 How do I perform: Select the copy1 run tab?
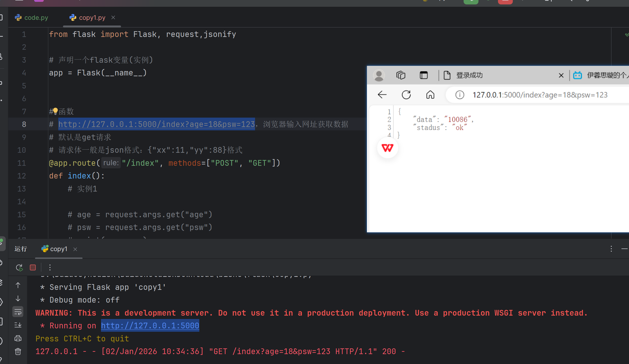tap(59, 249)
